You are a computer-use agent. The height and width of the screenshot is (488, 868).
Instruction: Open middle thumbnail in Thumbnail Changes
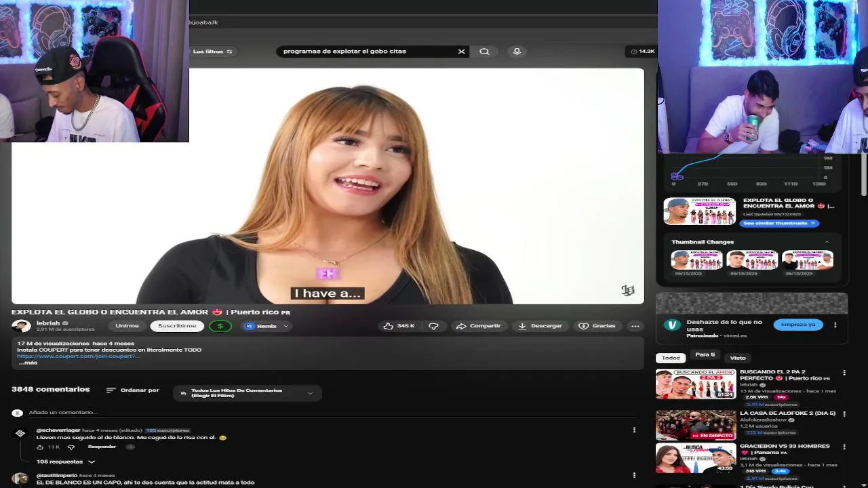pos(752,260)
